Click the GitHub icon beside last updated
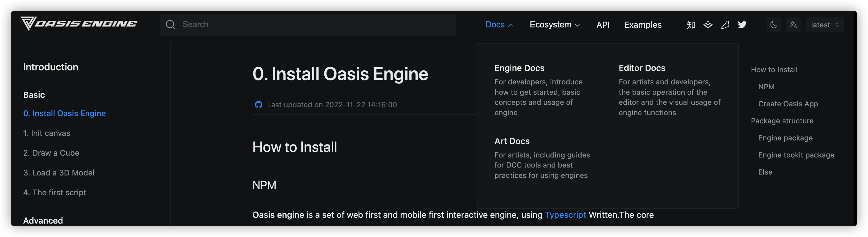This screenshot has height=237, width=868. pos(259,104)
